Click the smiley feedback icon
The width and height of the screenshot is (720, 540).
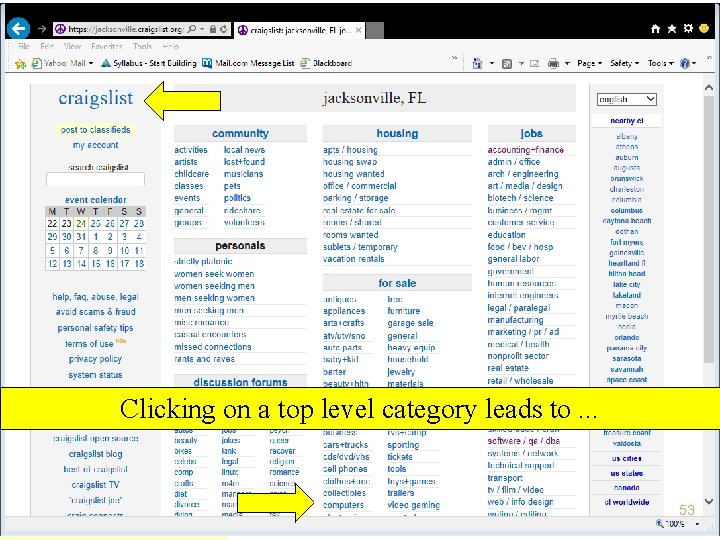[x=704, y=28]
